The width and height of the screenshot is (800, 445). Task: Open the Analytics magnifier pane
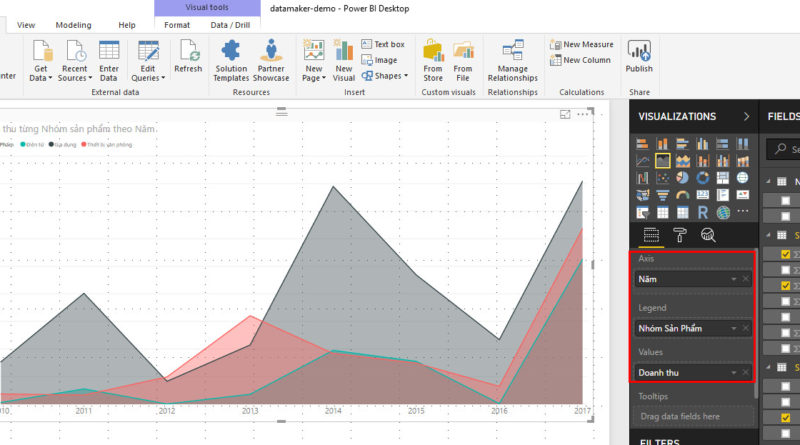[708, 236]
